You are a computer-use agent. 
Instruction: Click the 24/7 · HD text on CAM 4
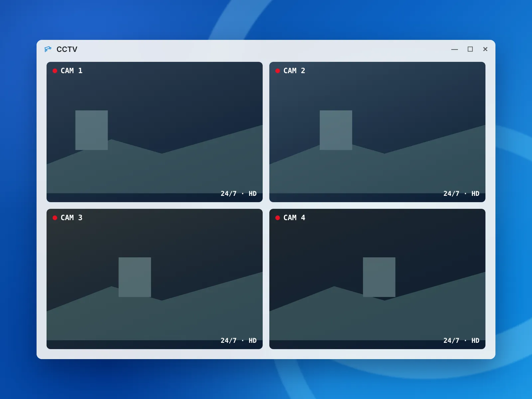462,340
